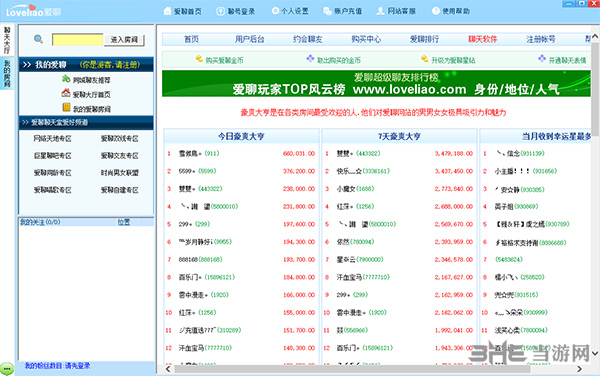Open the 首页 navigation tab

(191, 39)
